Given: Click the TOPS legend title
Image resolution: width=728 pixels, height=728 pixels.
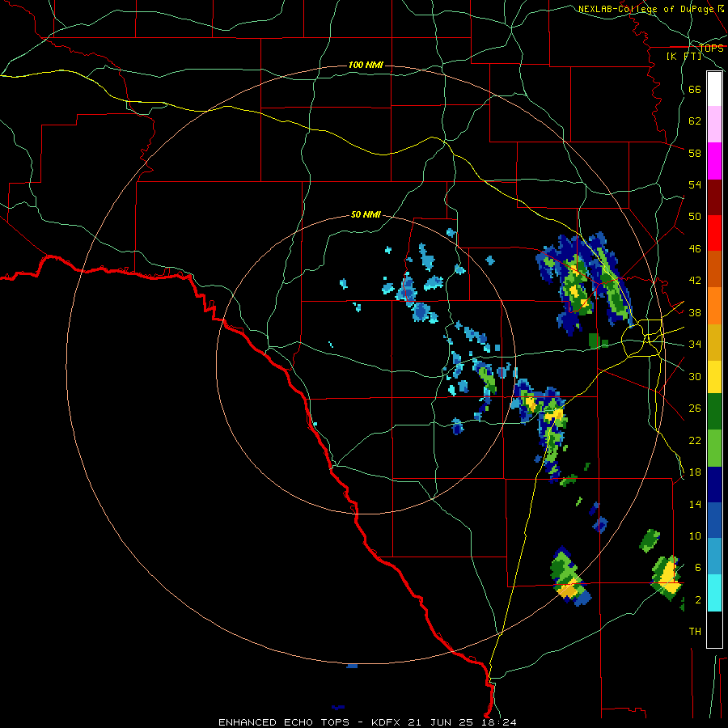Looking at the screenshot, I should (711, 48).
